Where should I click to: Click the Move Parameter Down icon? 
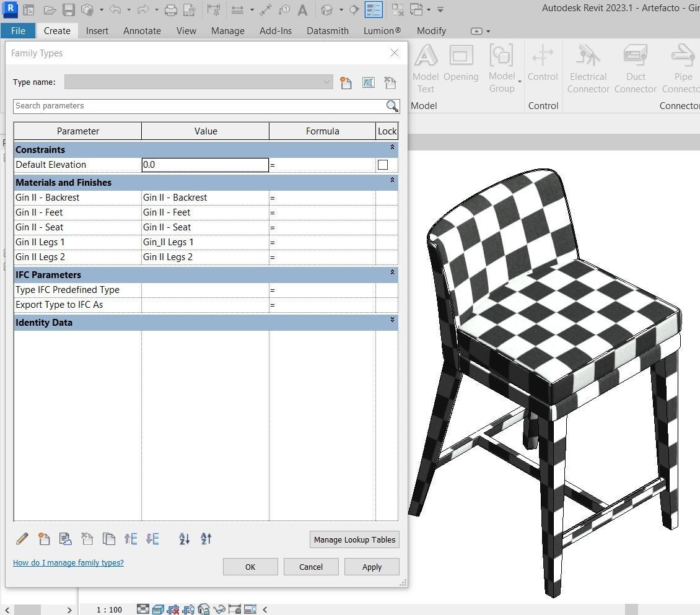tap(152, 539)
